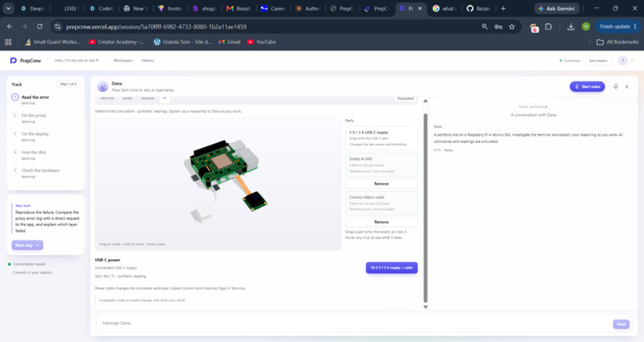Viewport: 644px width, 342px height.
Task: Select step 1 Read the error
Action: 46,100
